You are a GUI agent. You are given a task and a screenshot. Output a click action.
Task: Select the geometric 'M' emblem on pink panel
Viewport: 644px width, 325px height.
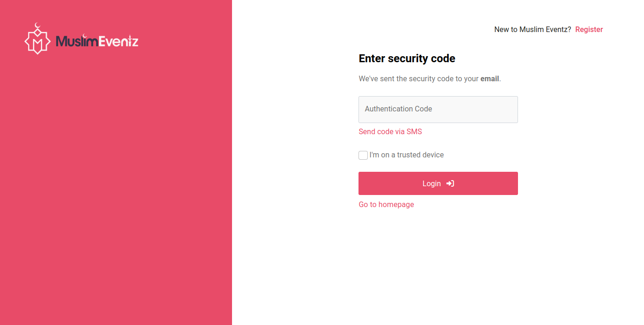(37, 41)
